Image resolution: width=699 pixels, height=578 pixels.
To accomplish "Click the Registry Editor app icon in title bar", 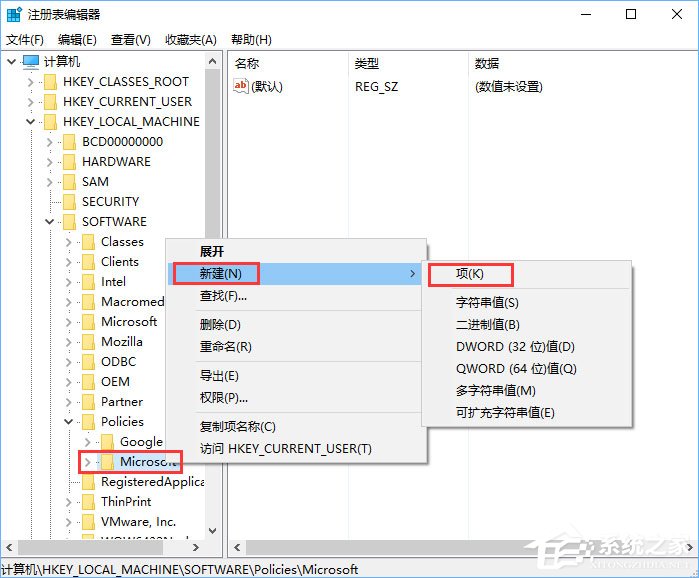I will tap(14, 14).
